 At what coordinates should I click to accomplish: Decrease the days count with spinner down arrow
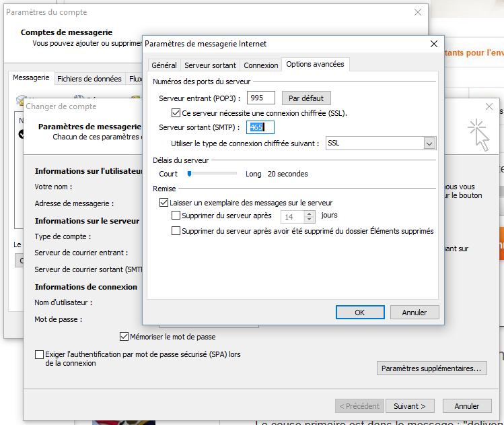310,220
